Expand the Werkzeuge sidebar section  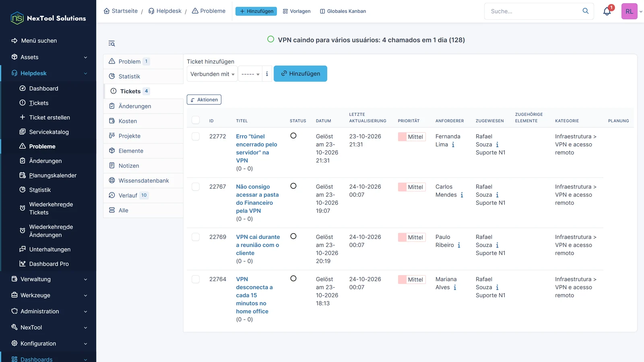48,295
